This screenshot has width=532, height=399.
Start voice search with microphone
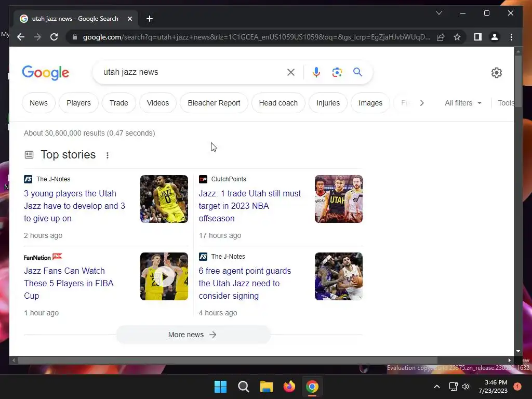pyautogui.click(x=316, y=72)
